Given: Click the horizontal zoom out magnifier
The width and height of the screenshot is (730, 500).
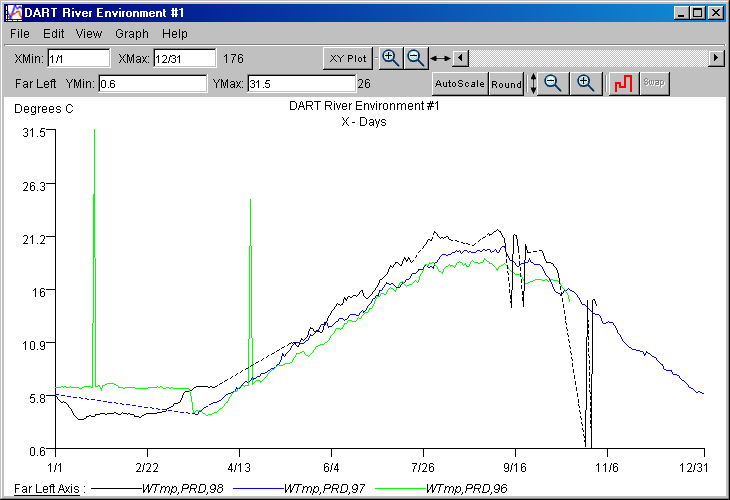Looking at the screenshot, I should click(x=415, y=58).
